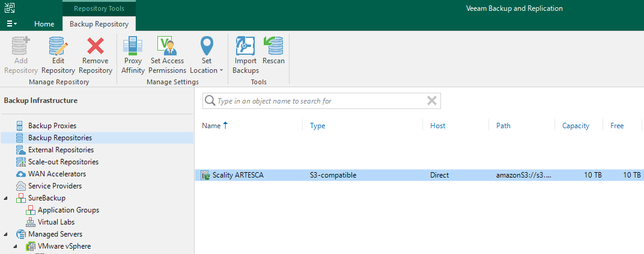Click the Direct host cell

(x=440, y=175)
